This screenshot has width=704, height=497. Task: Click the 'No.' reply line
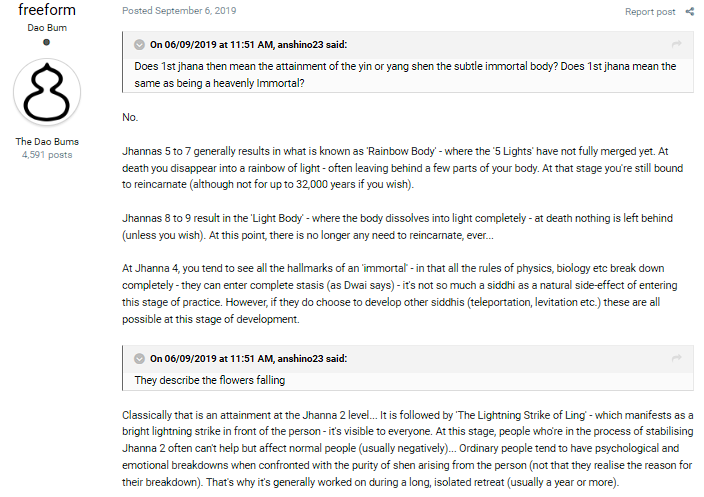coord(130,118)
